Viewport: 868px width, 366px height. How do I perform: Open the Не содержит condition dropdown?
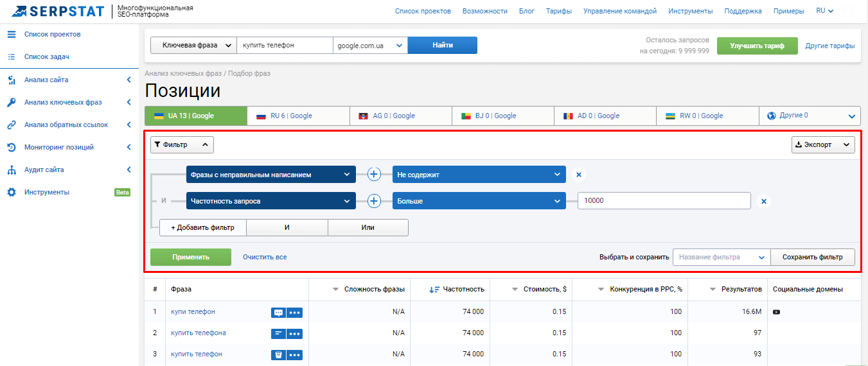[x=479, y=175]
